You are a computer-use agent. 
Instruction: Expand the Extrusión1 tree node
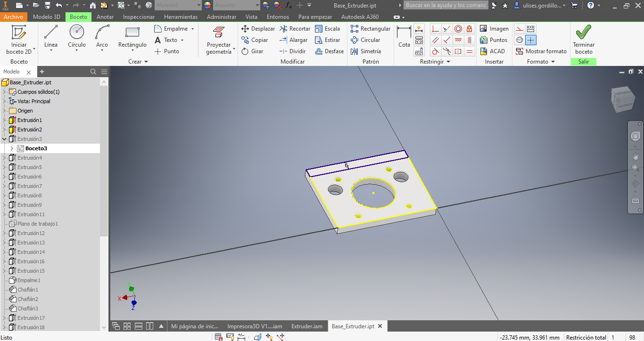point(5,120)
